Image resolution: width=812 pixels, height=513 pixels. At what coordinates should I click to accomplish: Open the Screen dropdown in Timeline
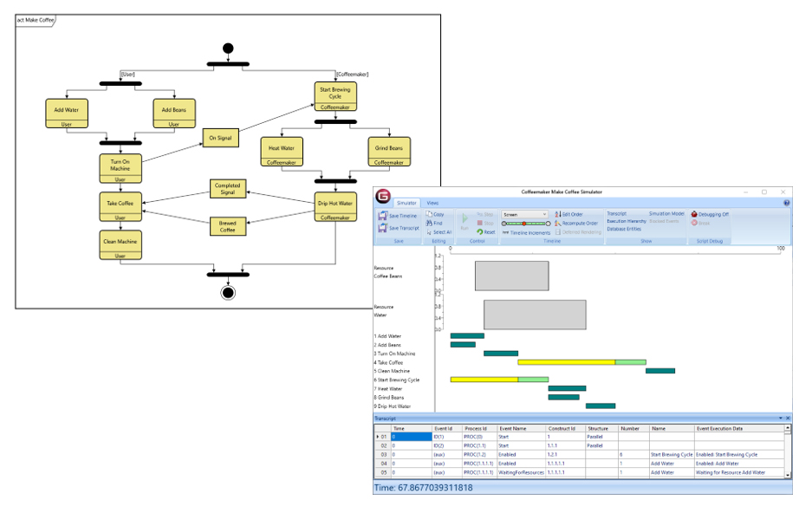click(x=524, y=214)
